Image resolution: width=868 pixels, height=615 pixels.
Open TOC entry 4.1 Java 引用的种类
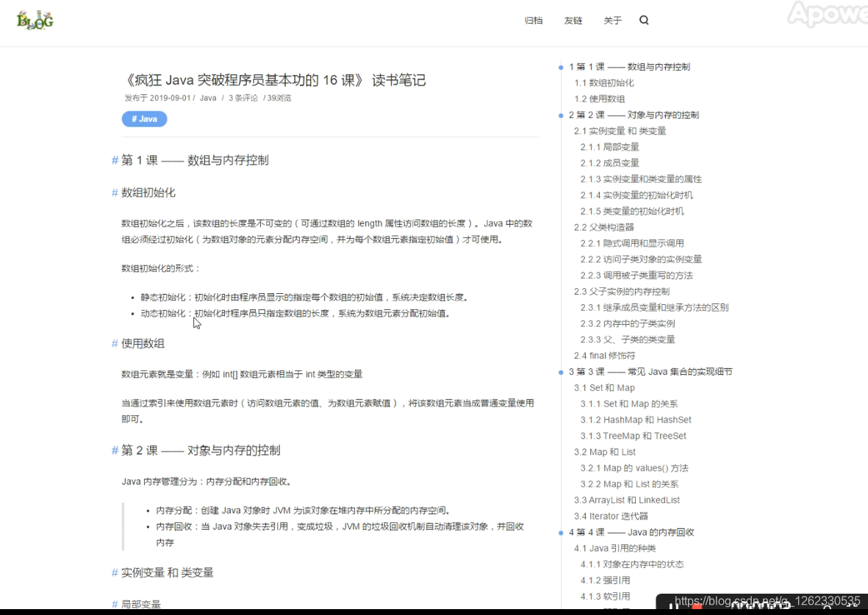(615, 549)
